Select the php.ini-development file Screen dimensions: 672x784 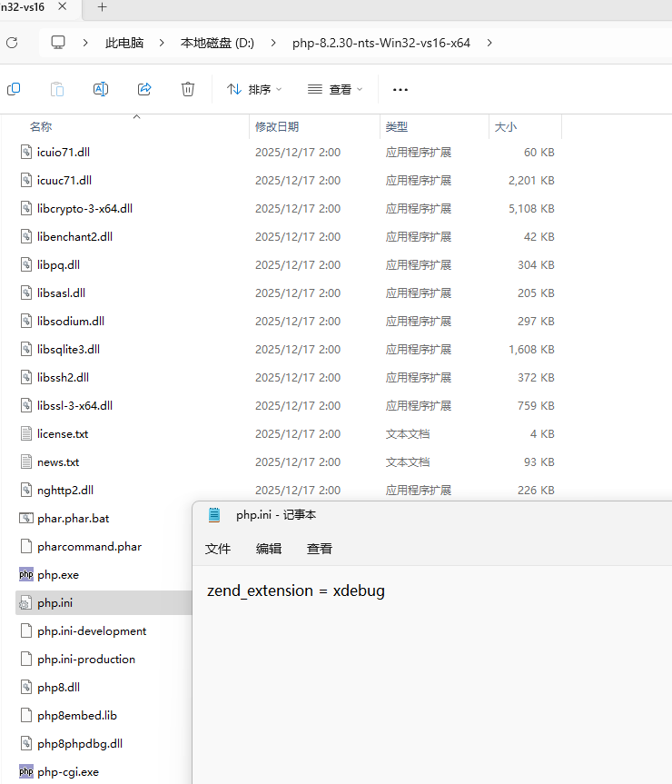coord(92,631)
